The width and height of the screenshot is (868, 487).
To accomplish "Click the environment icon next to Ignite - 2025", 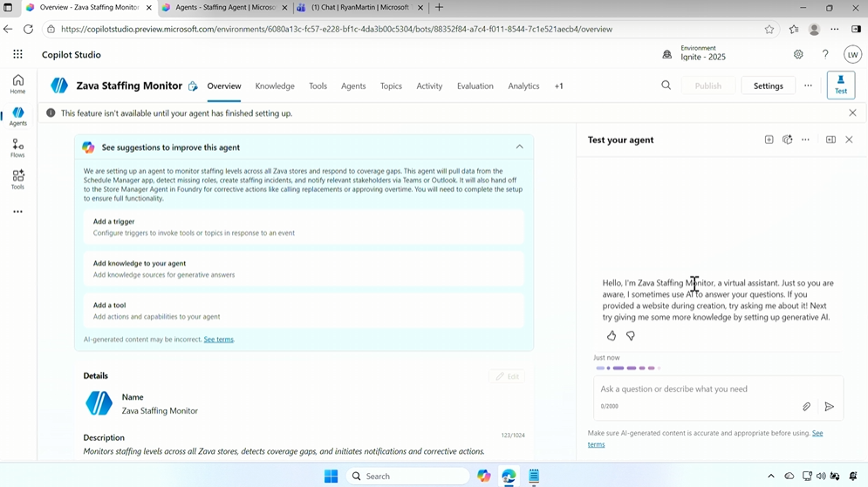I will 667,54.
